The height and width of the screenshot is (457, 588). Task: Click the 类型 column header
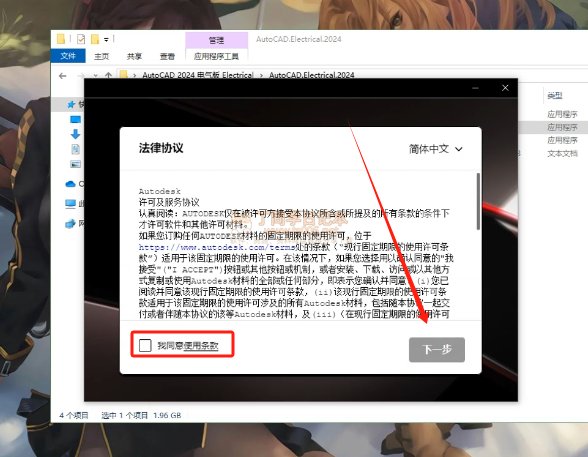[555, 96]
